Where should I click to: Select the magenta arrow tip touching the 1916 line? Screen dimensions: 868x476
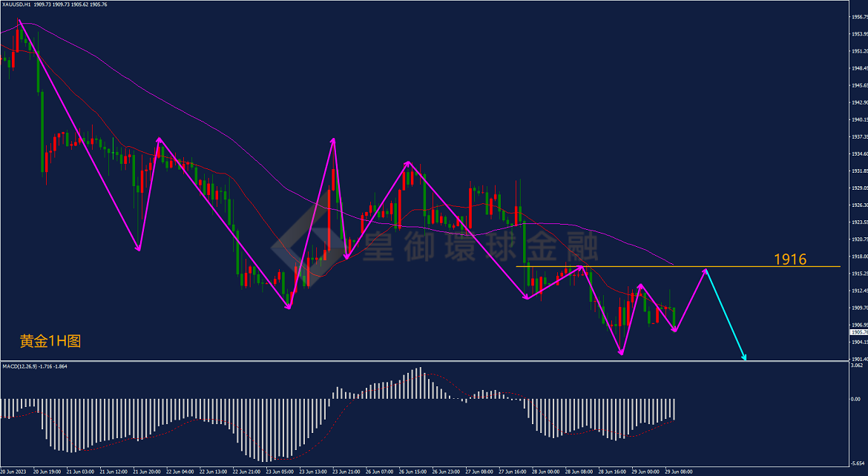(x=706, y=271)
